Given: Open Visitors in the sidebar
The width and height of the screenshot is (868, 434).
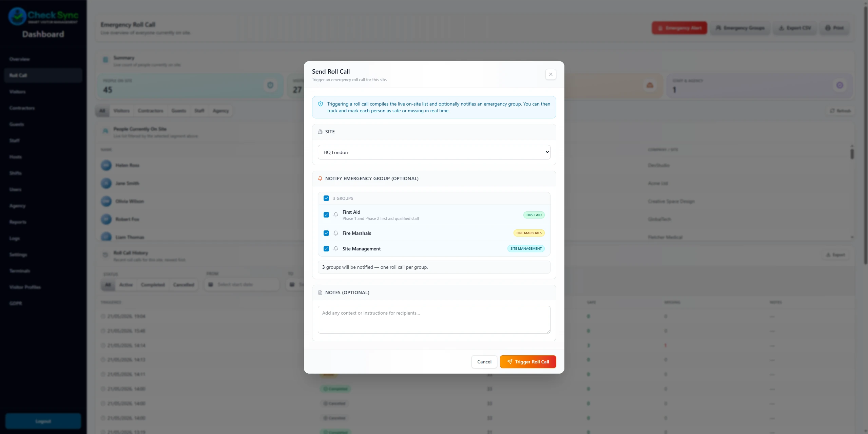Looking at the screenshot, I should tap(18, 92).
